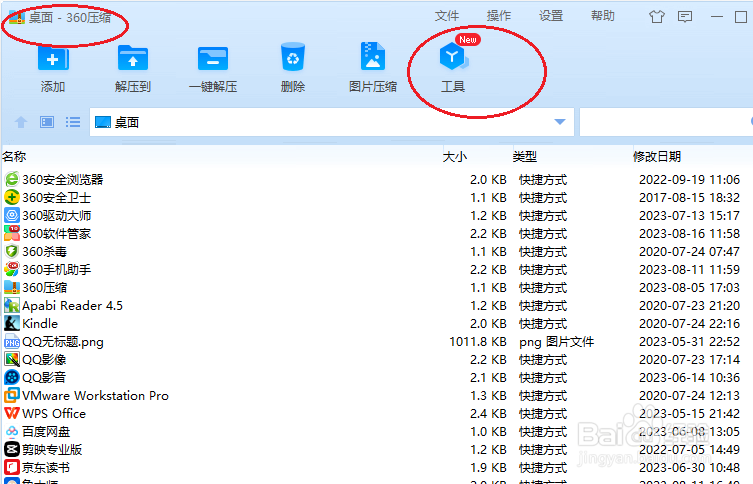Screen dimensions: 753x484
Task: Click the 剪映专业版 icon
Action: [12, 449]
